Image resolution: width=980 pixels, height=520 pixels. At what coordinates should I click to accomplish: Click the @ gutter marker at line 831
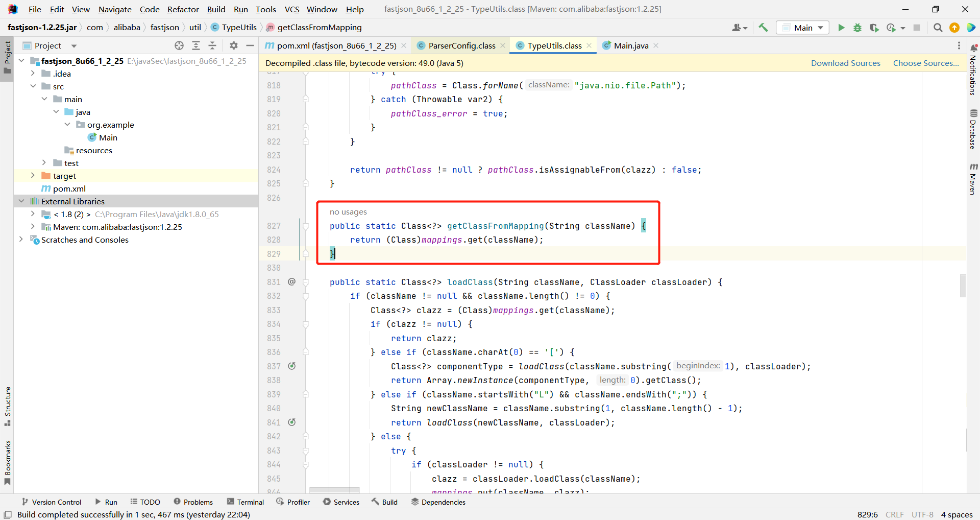[x=292, y=282]
